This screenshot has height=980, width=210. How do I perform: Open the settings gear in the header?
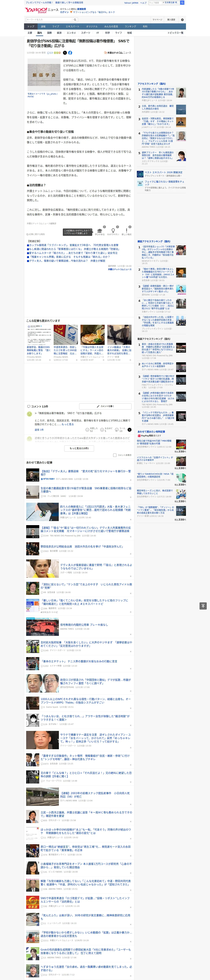click(182, 19)
